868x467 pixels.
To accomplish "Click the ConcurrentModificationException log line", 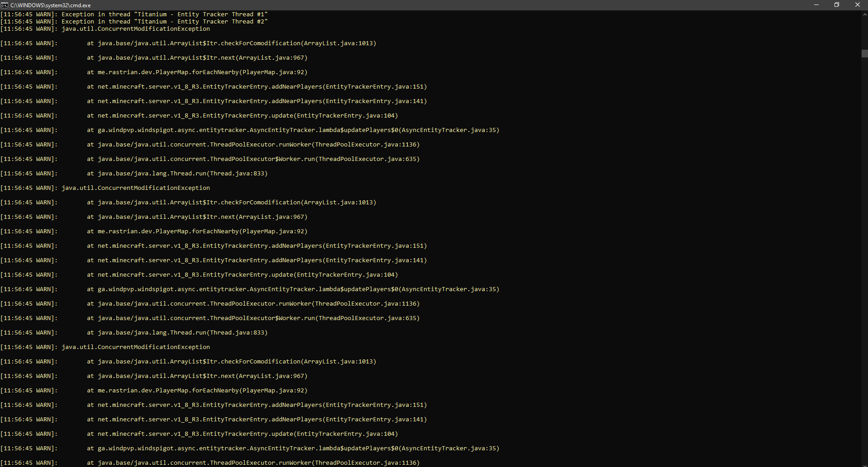I will pyautogui.click(x=135, y=28).
